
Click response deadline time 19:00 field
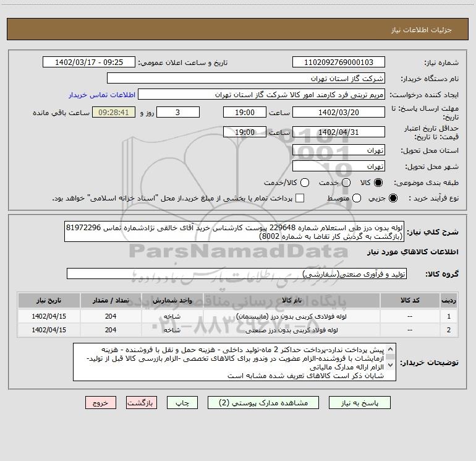[245, 112]
